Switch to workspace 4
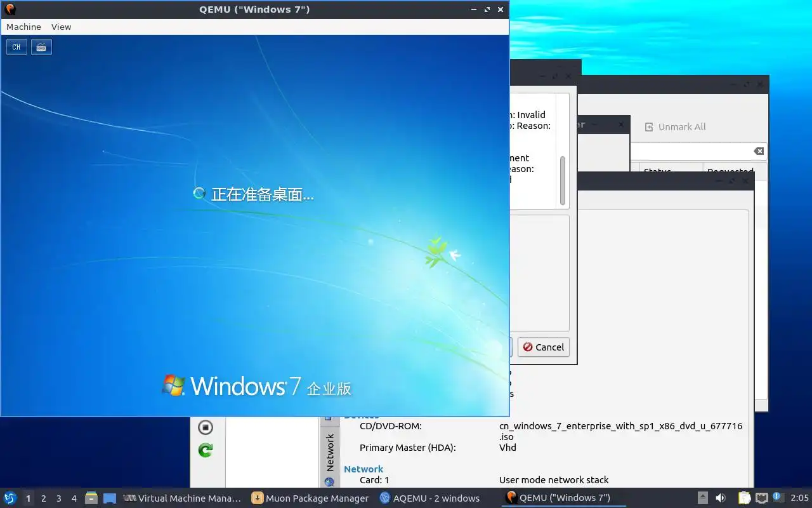Screen dimensions: 812x508 click(74, 498)
